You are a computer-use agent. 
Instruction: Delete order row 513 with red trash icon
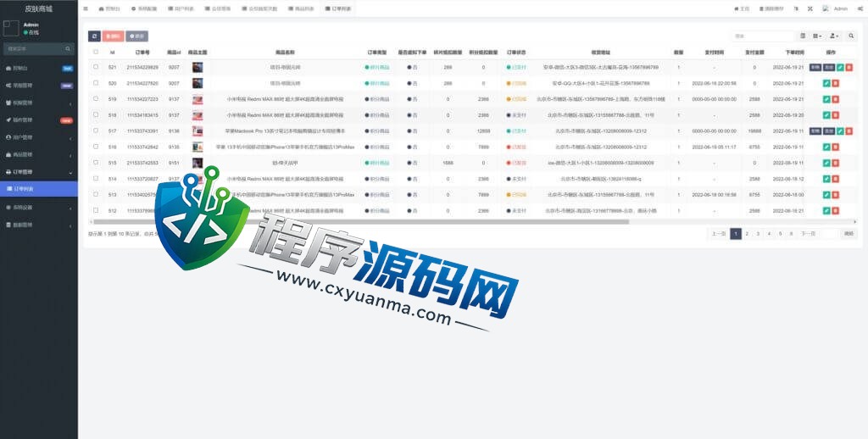pyautogui.click(x=835, y=195)
